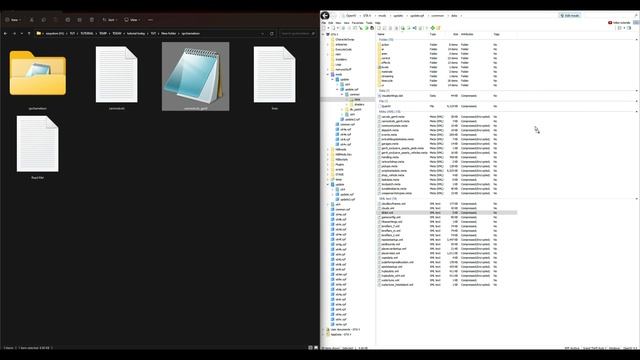Screen dimensions: 640x360
Task: Select watertune_heistisland.xml in OpenIV list
Action: [x=397, y=284]
